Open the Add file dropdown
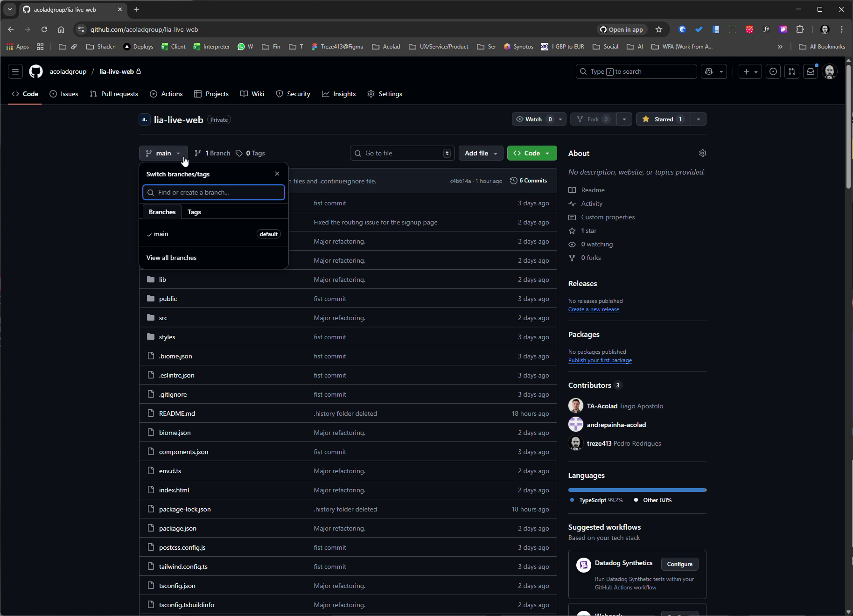Image resolution: width=853 pixels, height=616 pixels. [x=481, y=153]
